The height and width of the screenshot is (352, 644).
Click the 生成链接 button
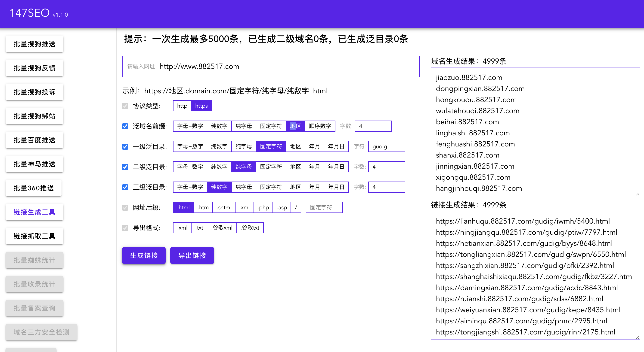point(144,255)
